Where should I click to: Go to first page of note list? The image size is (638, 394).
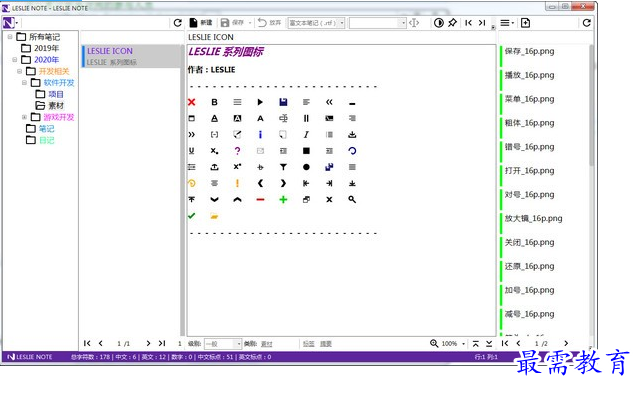[x=87, y=343]
